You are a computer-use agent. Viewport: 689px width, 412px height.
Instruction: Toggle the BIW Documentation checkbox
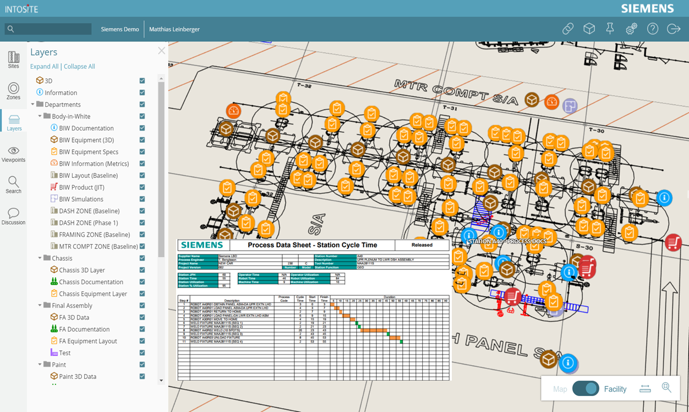(142, 128)
